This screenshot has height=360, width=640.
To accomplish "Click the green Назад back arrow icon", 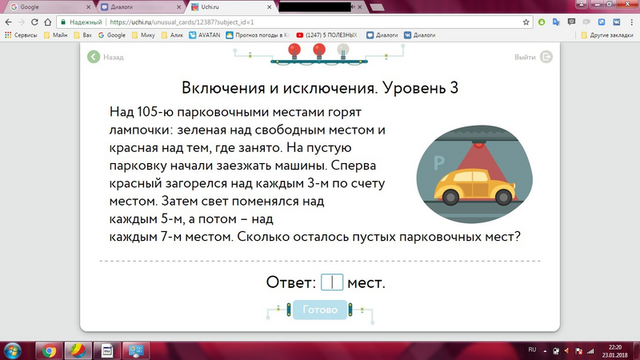I will point(93,57).
